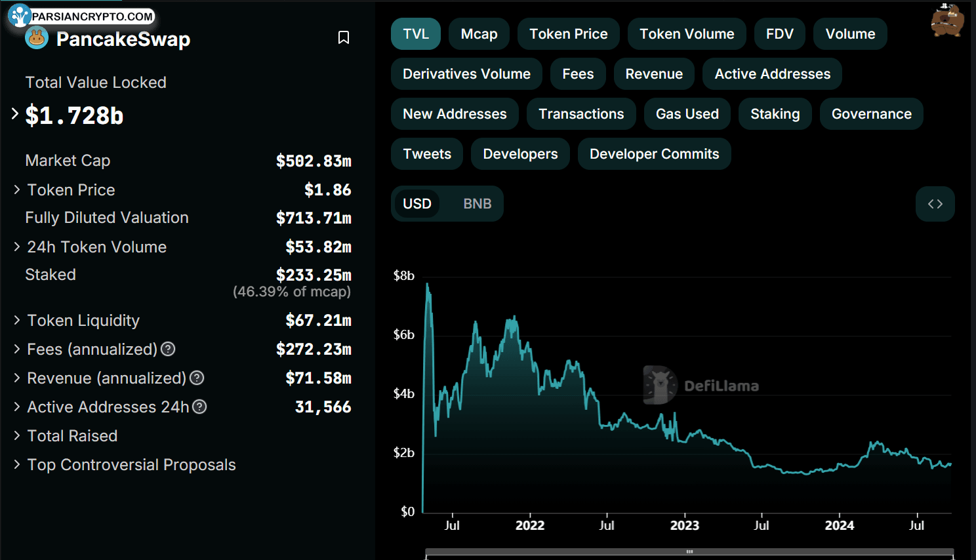Viewport: 976px width, 560px height.
Task: Enable the Transactions chart metric
Action: 581,114
